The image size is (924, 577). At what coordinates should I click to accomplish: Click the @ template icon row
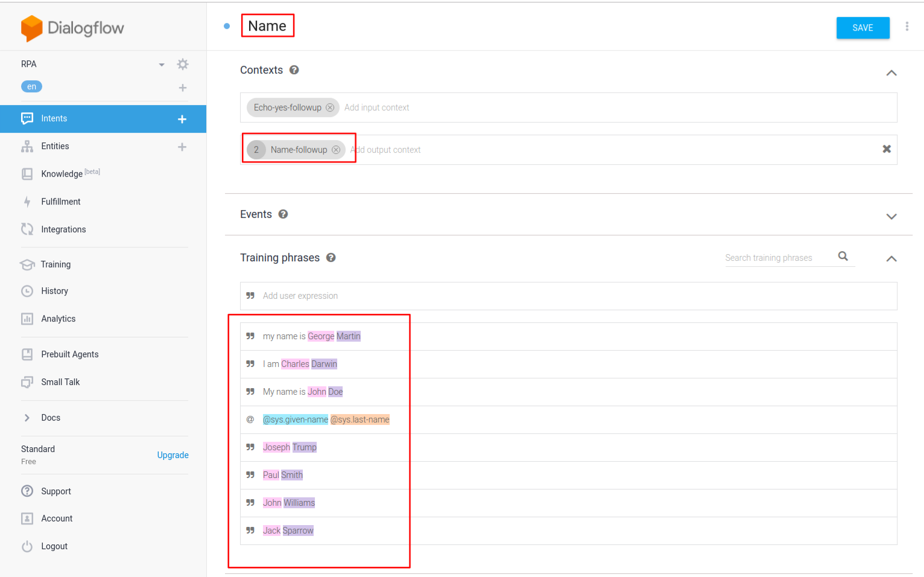pyautogui.click(x=250, y=419)
